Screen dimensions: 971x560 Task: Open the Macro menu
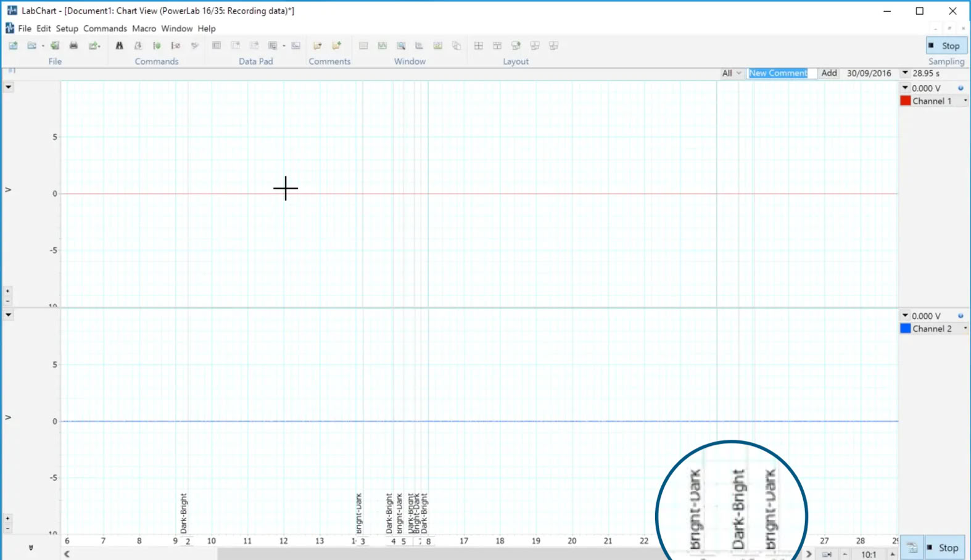(x=144, y=28)
